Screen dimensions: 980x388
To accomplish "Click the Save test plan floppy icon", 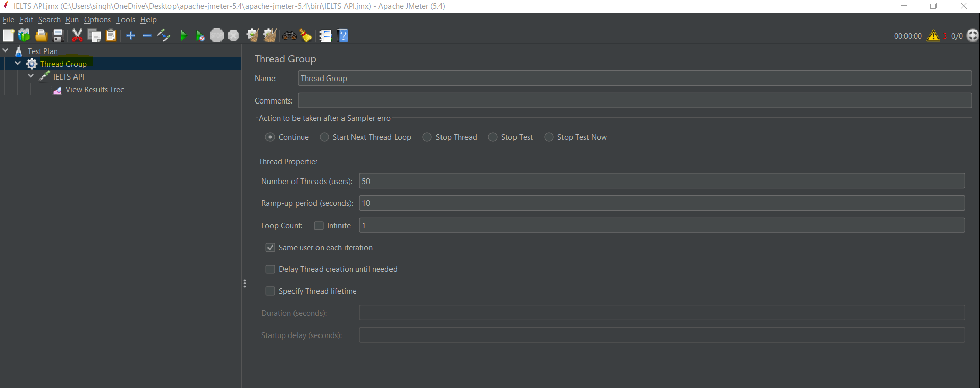I will pos(58,36).
